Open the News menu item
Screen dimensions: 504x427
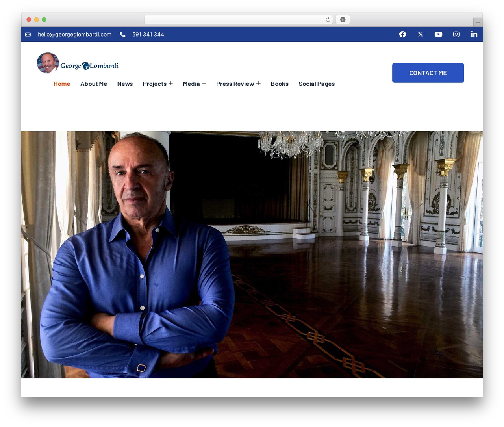click(x=125, y=84)
